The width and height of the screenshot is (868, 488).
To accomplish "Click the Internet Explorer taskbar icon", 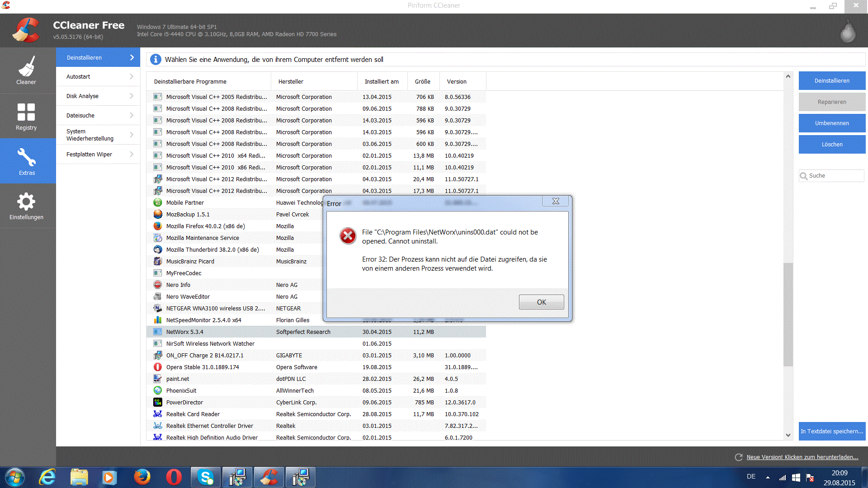I will tap(47, 477).
